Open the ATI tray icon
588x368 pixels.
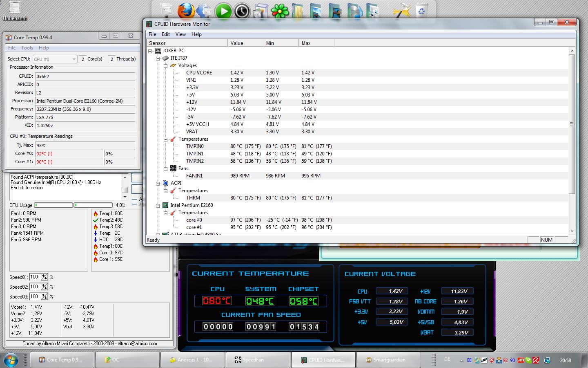521,360
